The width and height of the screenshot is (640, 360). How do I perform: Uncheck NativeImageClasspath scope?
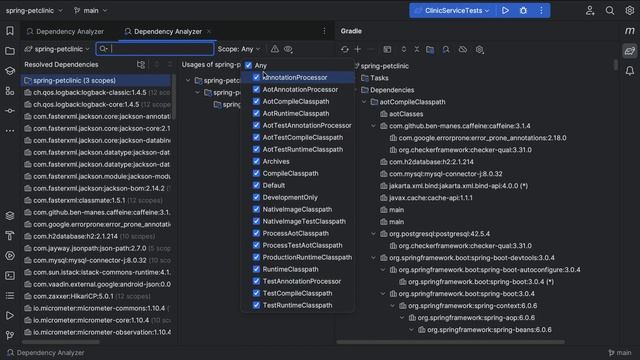pyautogui.click(x=256, y=209)
